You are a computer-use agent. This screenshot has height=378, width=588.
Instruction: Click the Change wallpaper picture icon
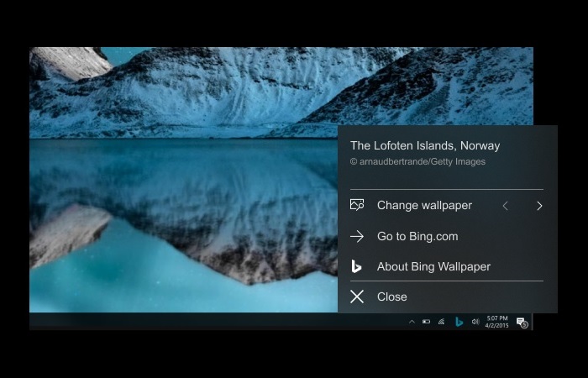click(357, 205)
